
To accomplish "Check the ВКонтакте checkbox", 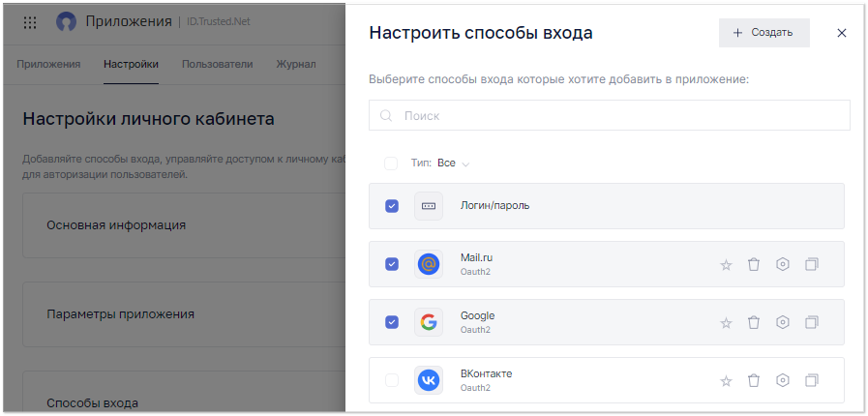I will pyautogui.click(x=391, y=380).
